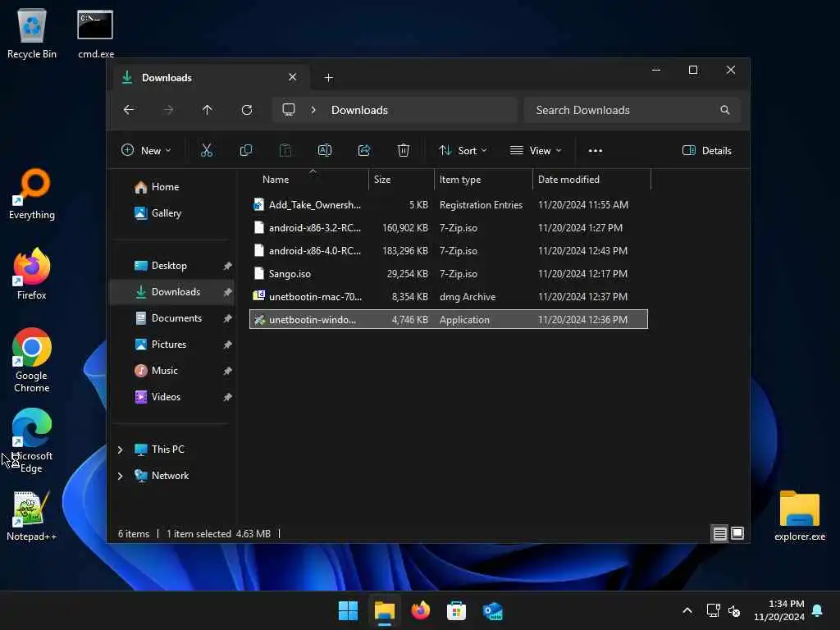Select the explorer.exe desktop folder icon
Image resolution: width=840 pixels, height=630 pixels.
[x=799, y=516]
